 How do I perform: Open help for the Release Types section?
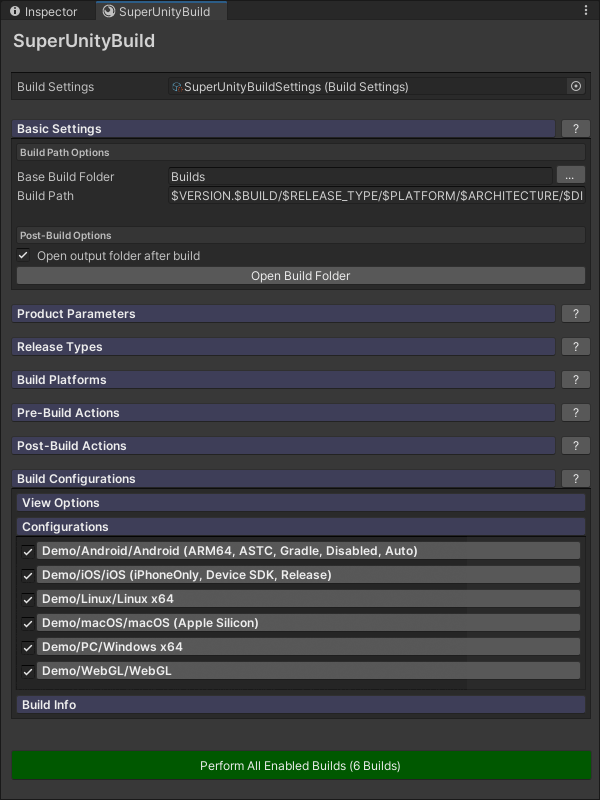pos(575,346)
